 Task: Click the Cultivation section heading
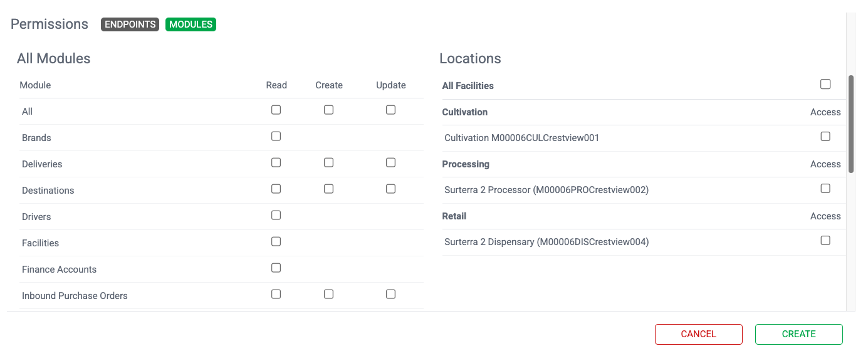[x=464, y=112]
